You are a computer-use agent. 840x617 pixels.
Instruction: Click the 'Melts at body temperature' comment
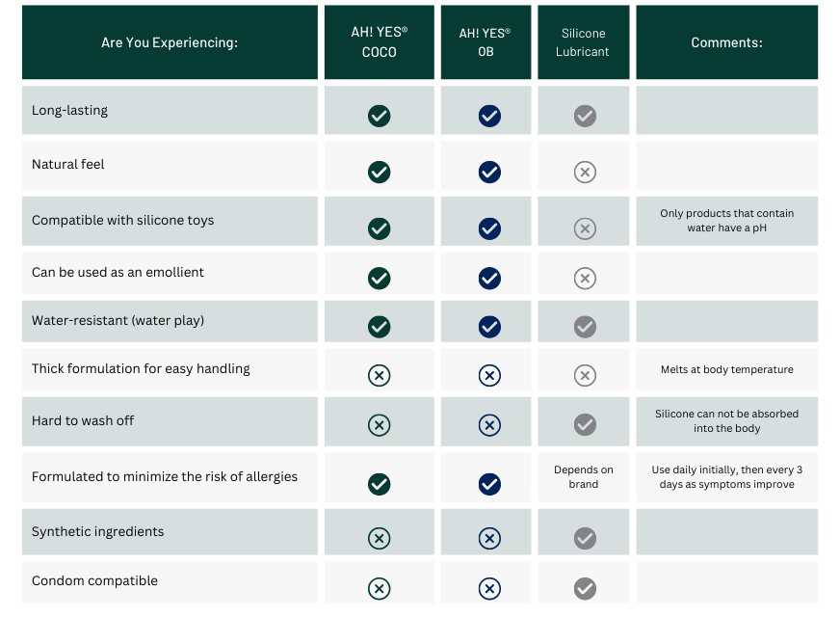727,369
